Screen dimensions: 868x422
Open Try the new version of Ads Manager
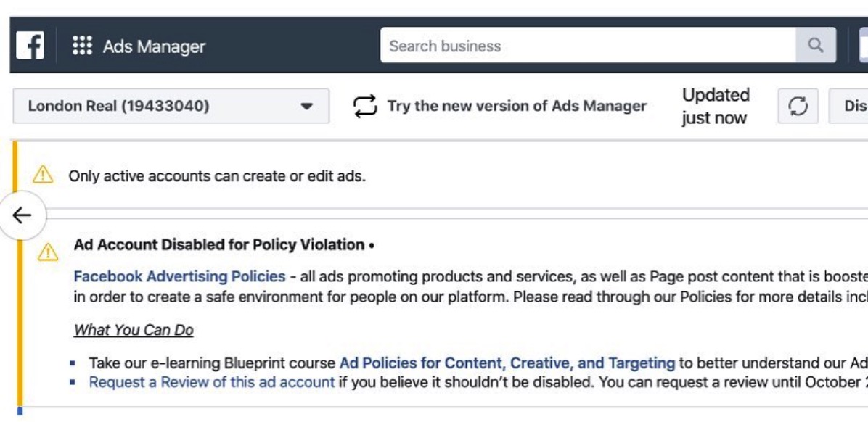[517, 106]
